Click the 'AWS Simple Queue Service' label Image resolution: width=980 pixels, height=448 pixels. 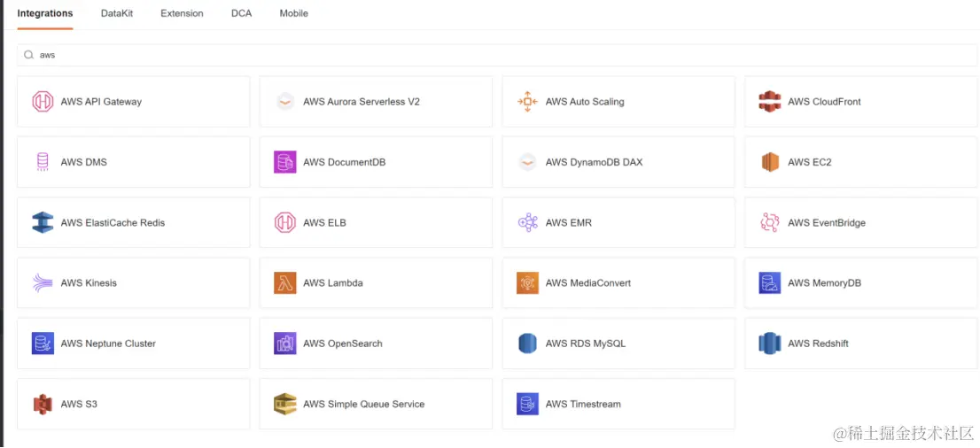point(364,405)
